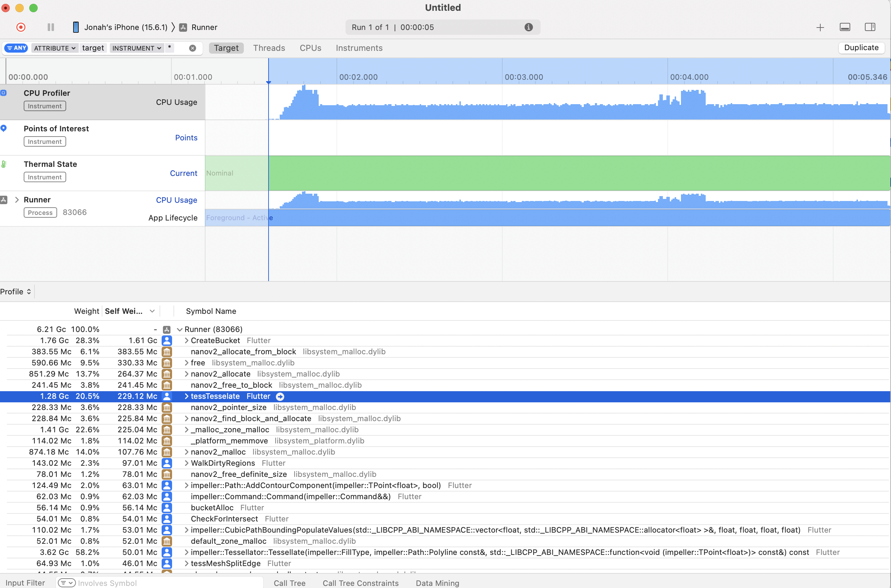Clear the INSTRUMENT filter with the x icon
Viewport: 891px width, 588px height.
(x=192, y=48)
